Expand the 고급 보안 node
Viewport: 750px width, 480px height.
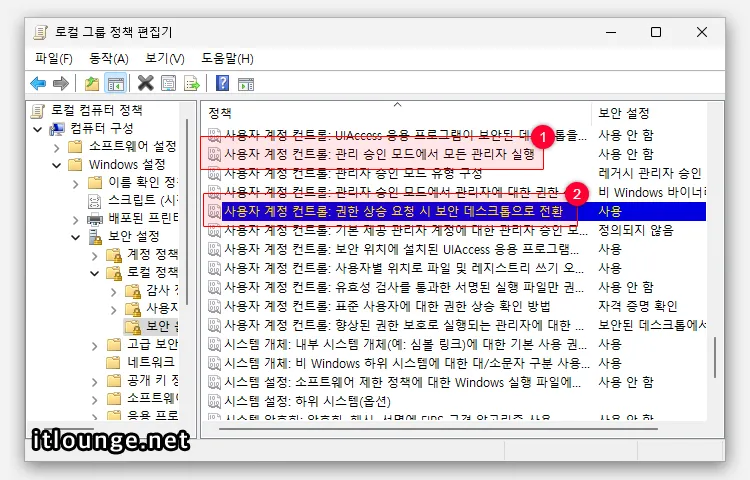94,346
